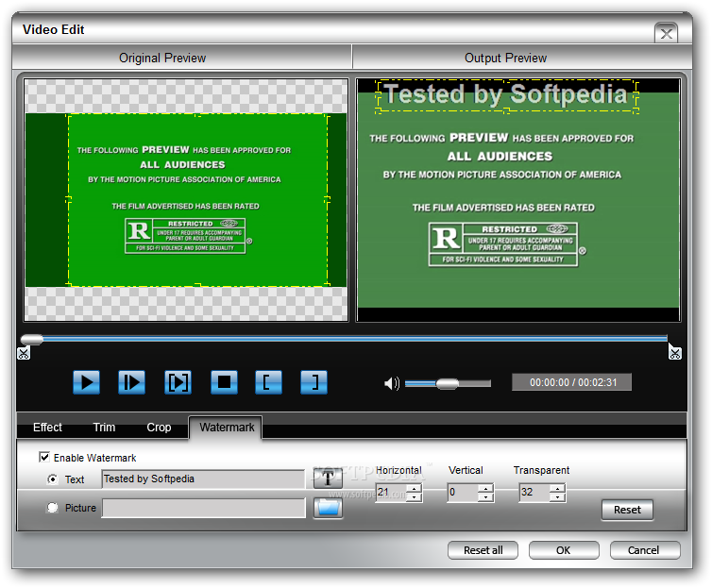The width and height of the screenshot is (712, 588).
Task: Switch to the Trim tab
Action: tap(104, 428)
